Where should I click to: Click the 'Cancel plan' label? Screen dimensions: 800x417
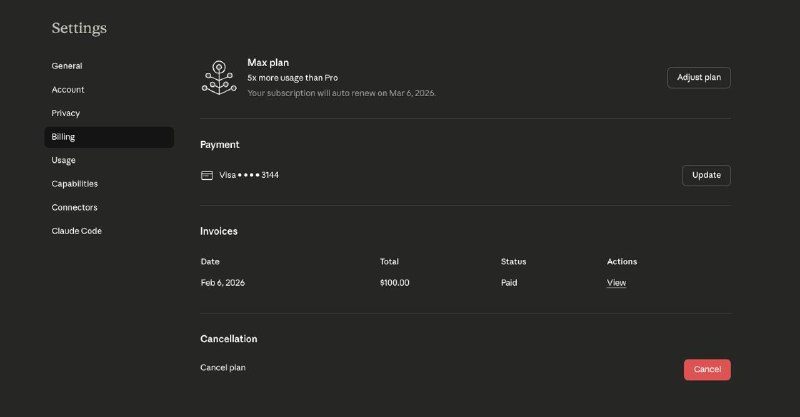222,367
